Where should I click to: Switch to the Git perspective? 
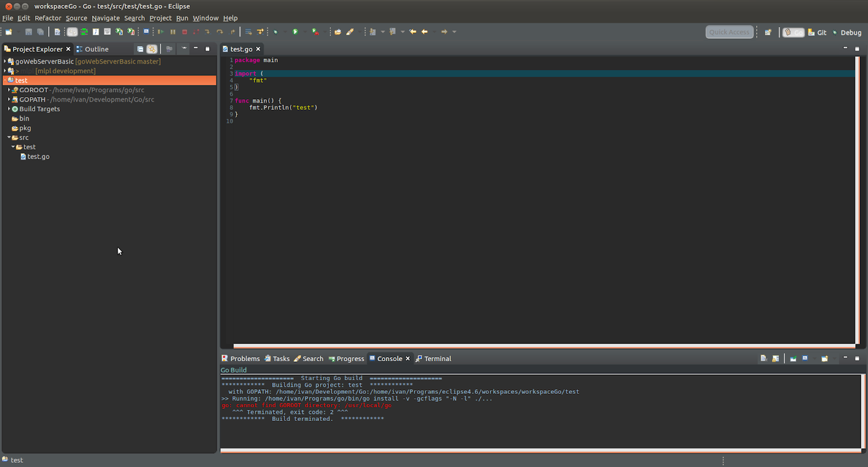(x=817, y=32)
